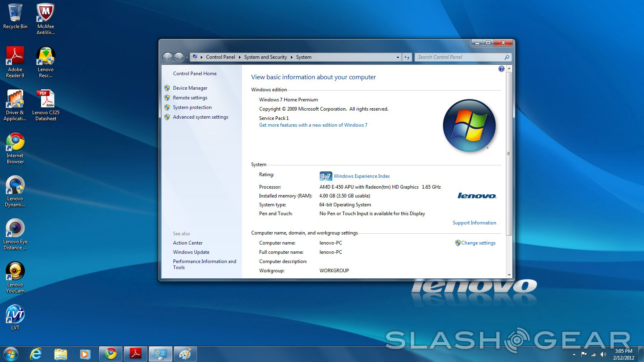
Task: Show hidden tray icons arrow
Action: 574,354
